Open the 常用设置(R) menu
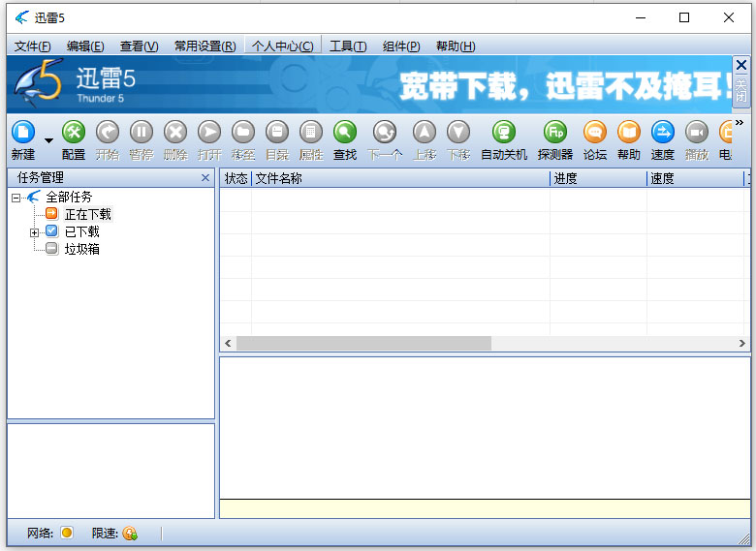 [205, 46]
